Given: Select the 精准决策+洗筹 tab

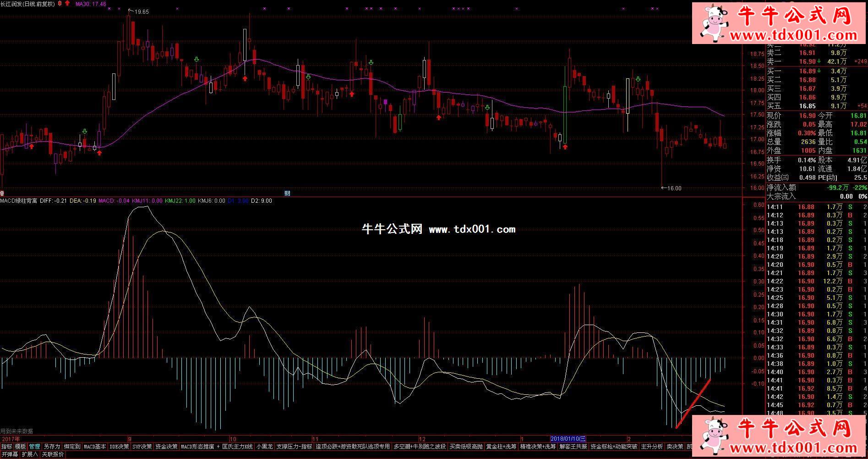Looking at the screenshot, I should [538, 447].
